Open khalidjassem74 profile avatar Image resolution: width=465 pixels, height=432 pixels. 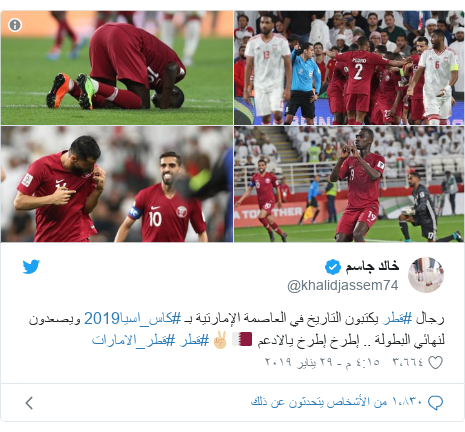point(426,275)
